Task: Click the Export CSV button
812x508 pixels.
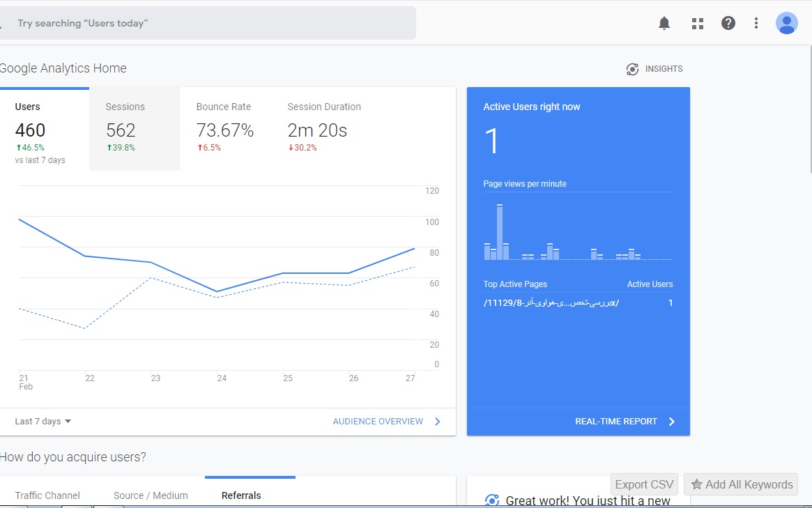Action: tap(644, 485)
